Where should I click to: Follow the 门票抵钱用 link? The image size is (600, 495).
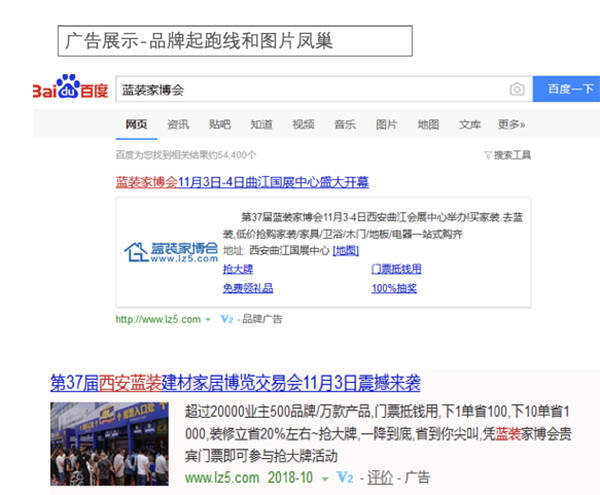coord(396,269)
